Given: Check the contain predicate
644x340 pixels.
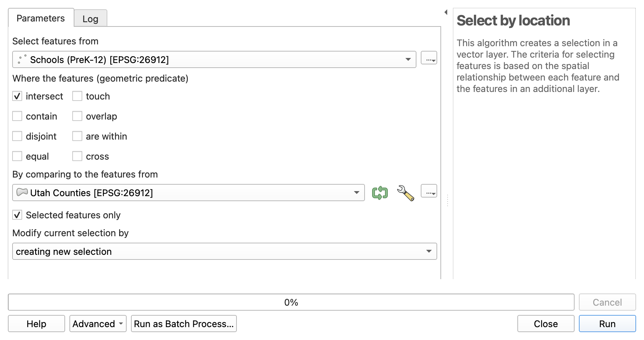Looking at the screenshot, I should click(17, 116).
